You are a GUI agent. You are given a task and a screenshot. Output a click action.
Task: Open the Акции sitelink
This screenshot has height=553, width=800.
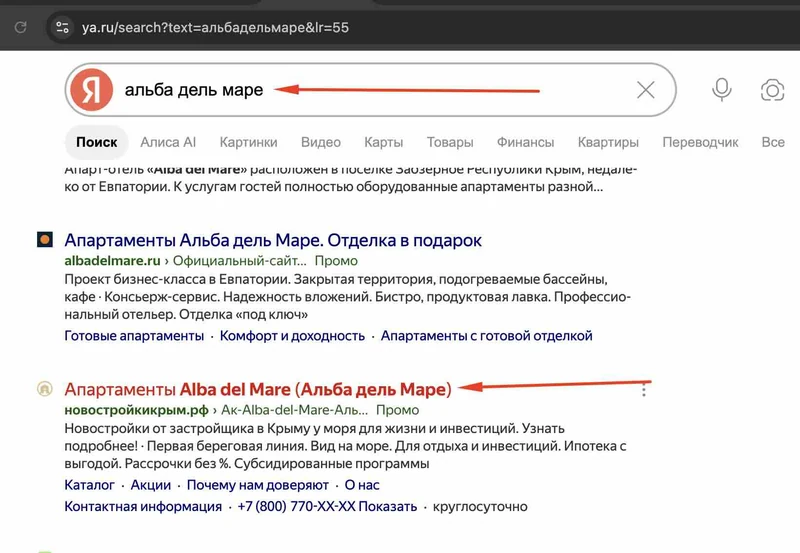click(x=151, y=485)
